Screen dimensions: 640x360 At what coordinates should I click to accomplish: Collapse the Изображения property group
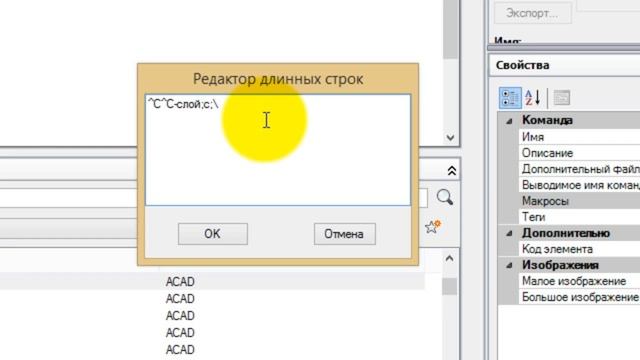(x=509, y=266)
